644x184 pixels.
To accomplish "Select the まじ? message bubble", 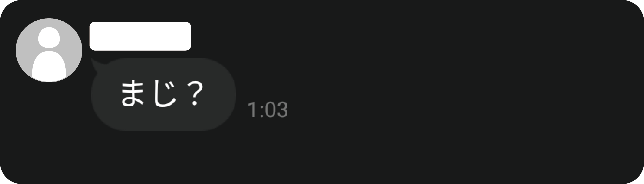I will coord(163,94).
